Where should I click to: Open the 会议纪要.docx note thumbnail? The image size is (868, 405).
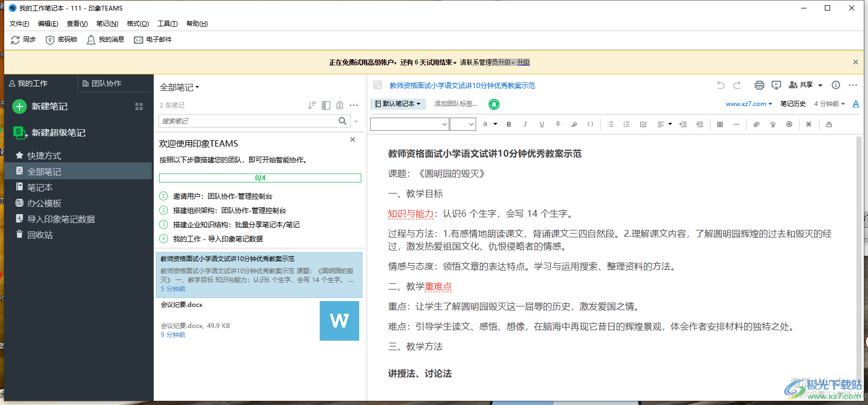[339, 321]
